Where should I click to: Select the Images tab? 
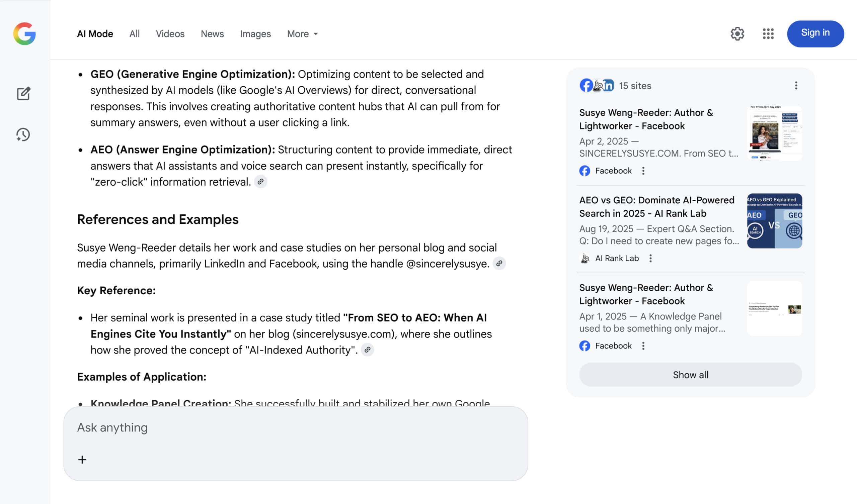(255, 34)
